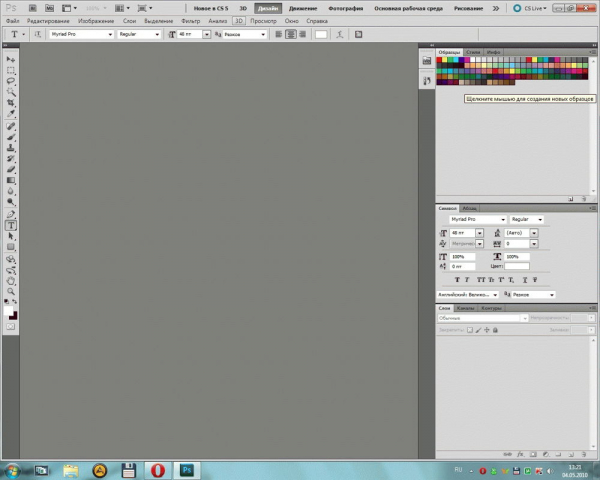Open layer blend mode dropdown
The height and width of the screenshot is (480, 600).
pos(483,318)
